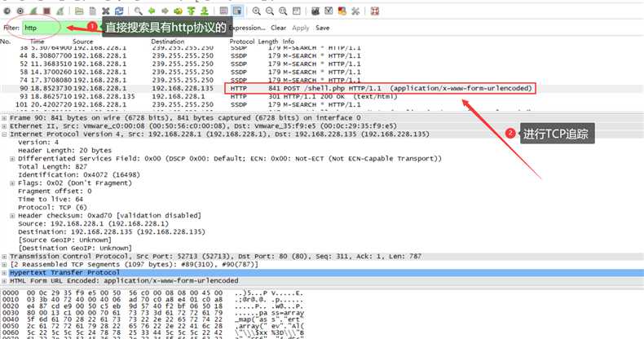Viewport: 644px width, 339px height.
Task: Edit display filters
Action: 329,11
